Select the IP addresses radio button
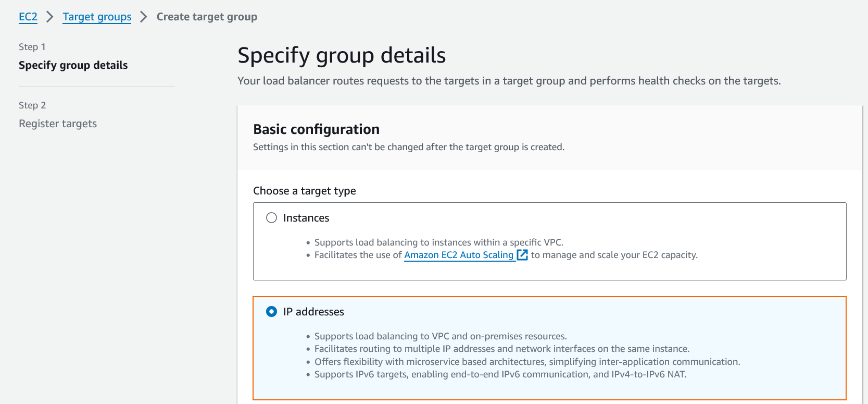 271,312
